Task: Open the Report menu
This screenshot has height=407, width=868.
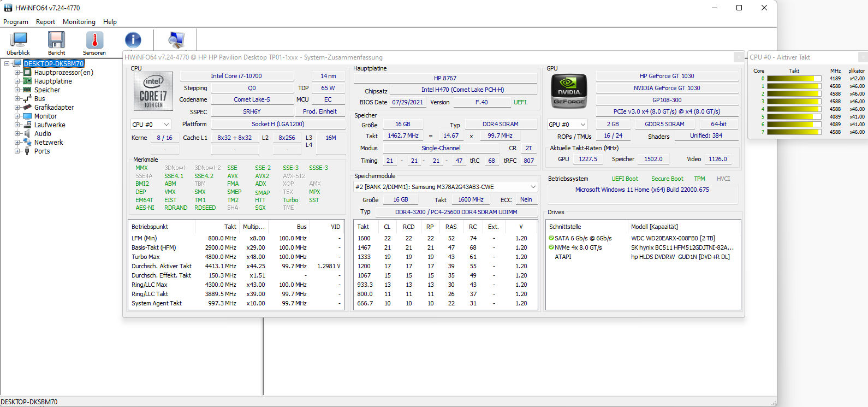Action: click(x=45, y=22)
